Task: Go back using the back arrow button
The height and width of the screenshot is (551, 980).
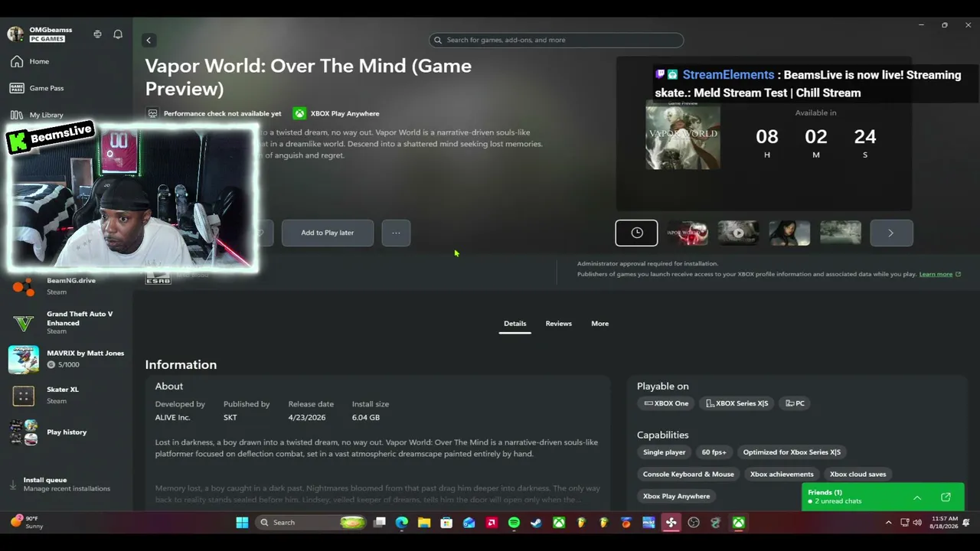Action: click(x=149, y=40)
